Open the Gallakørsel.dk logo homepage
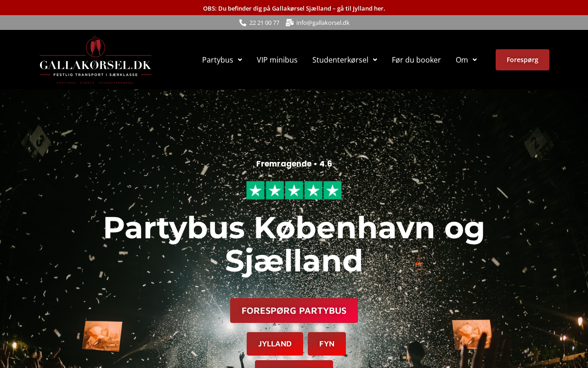588x368 pixels. coord(96,60)
